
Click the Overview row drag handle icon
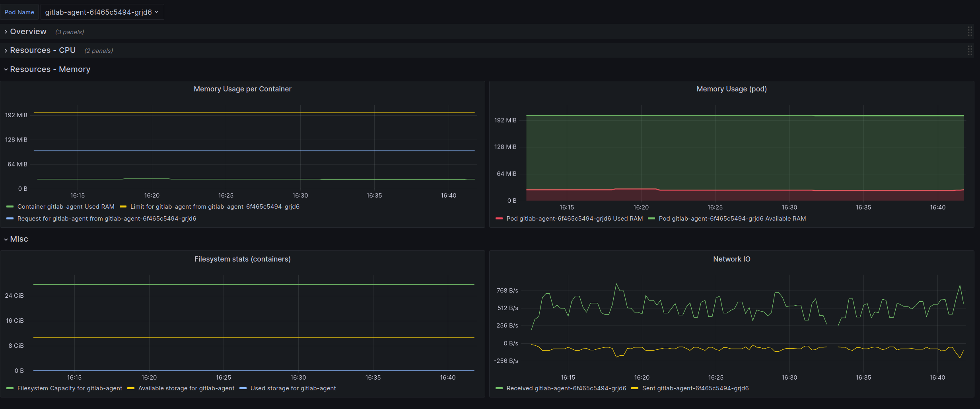pyautogui.click(x=970, y=32)
